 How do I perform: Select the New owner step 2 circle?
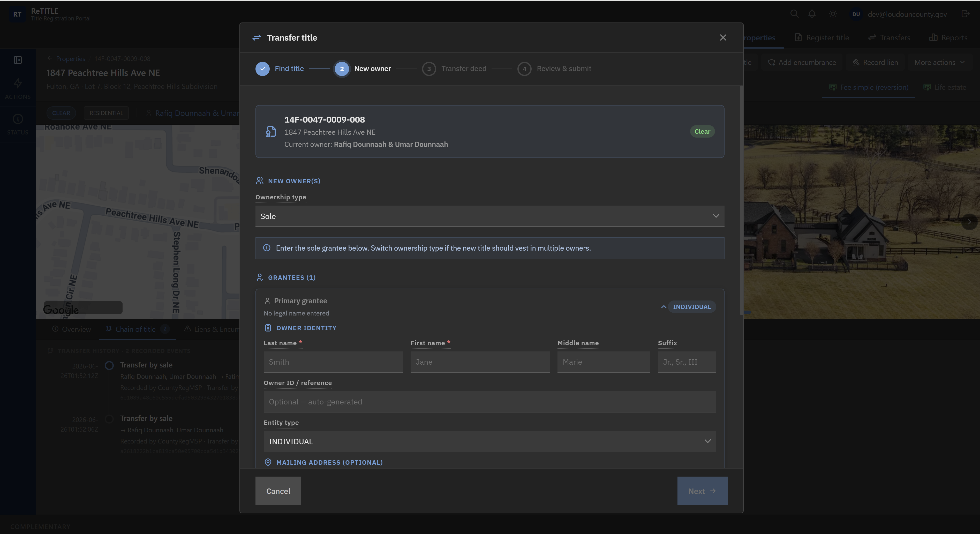(x=342, y=69)
